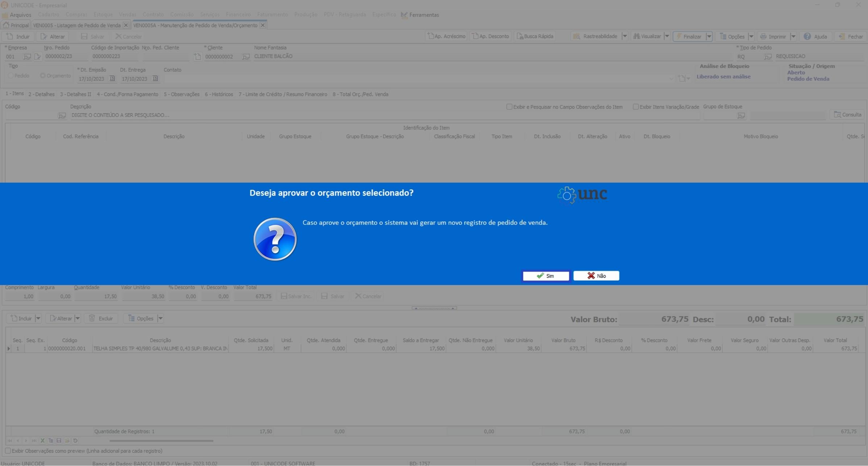Expand the Finalizar dropdown arrow

click(x=709, y=36)
